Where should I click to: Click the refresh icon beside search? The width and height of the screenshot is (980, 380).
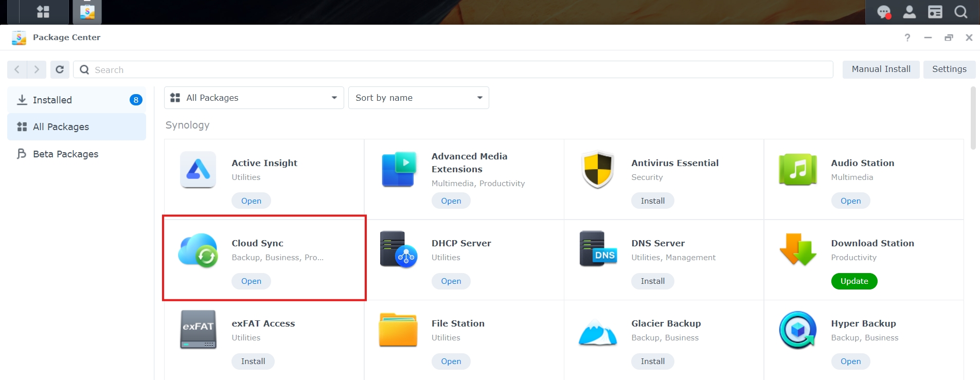[60, 69]
